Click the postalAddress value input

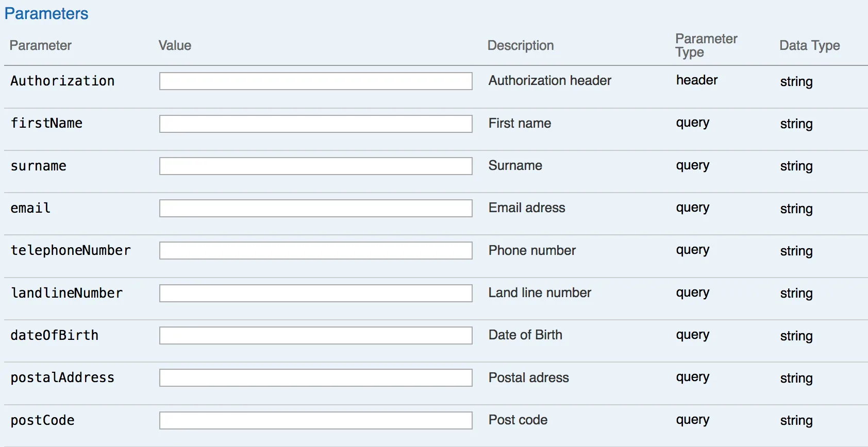(315, 378)
